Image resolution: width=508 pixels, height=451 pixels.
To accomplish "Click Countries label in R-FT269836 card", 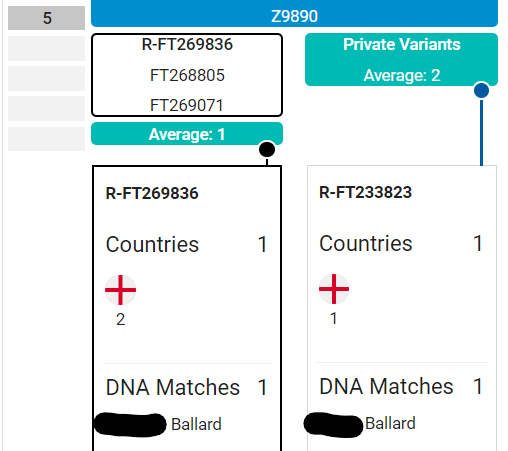I will point(152,244).
